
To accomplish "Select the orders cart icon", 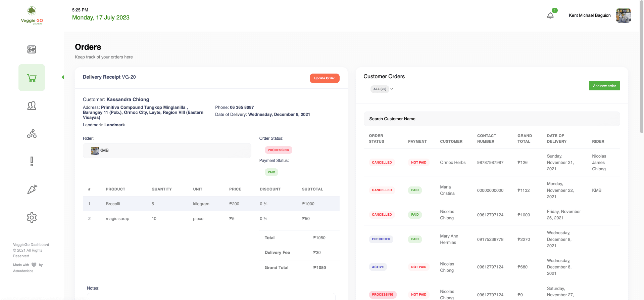I will coord(32,78).
